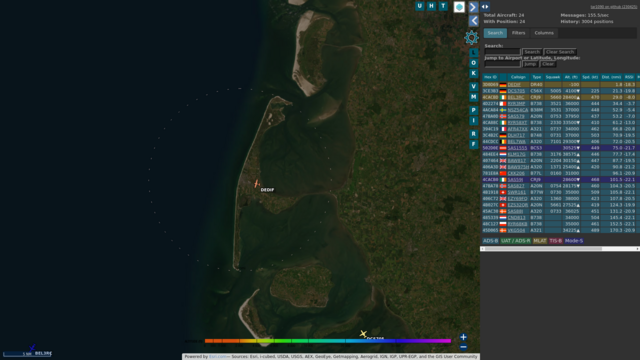Sort table by Spd. (kt) column
Screen dimensions: 640x360
pos(590,77)
